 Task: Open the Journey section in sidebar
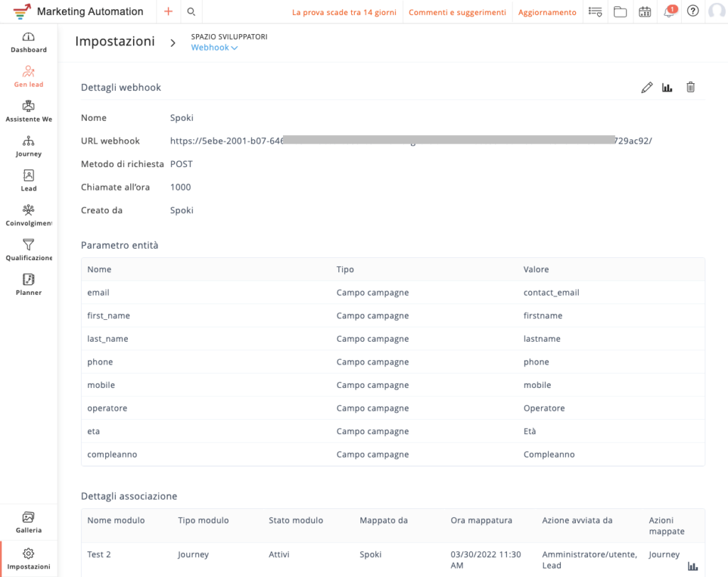28,146
